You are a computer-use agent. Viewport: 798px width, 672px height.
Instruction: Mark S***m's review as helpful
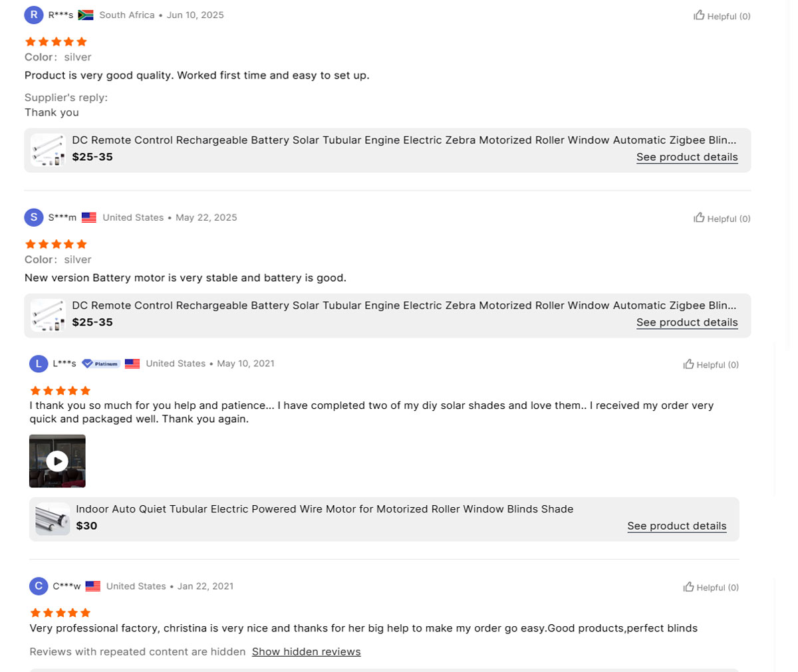tap(722, 218)
